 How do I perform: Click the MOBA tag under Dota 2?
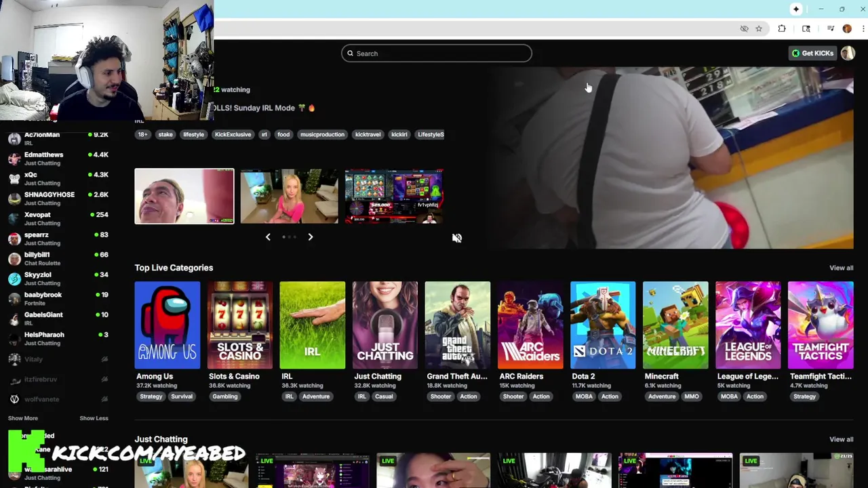[584, 396]
